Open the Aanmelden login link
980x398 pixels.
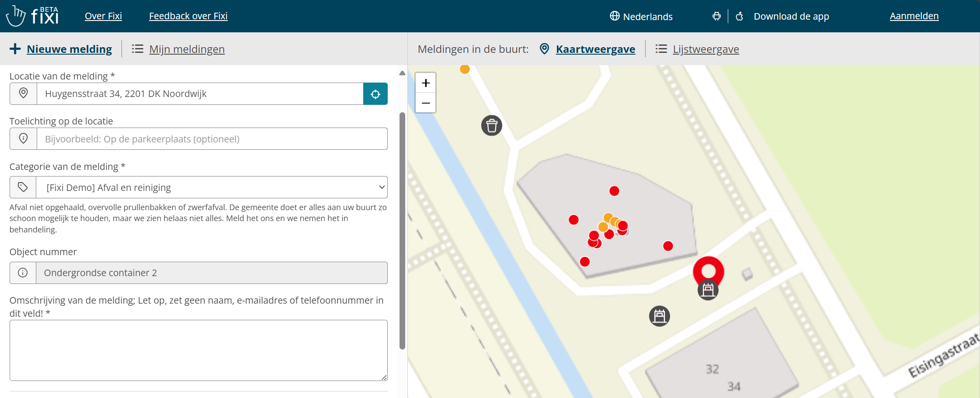[914, 16]
